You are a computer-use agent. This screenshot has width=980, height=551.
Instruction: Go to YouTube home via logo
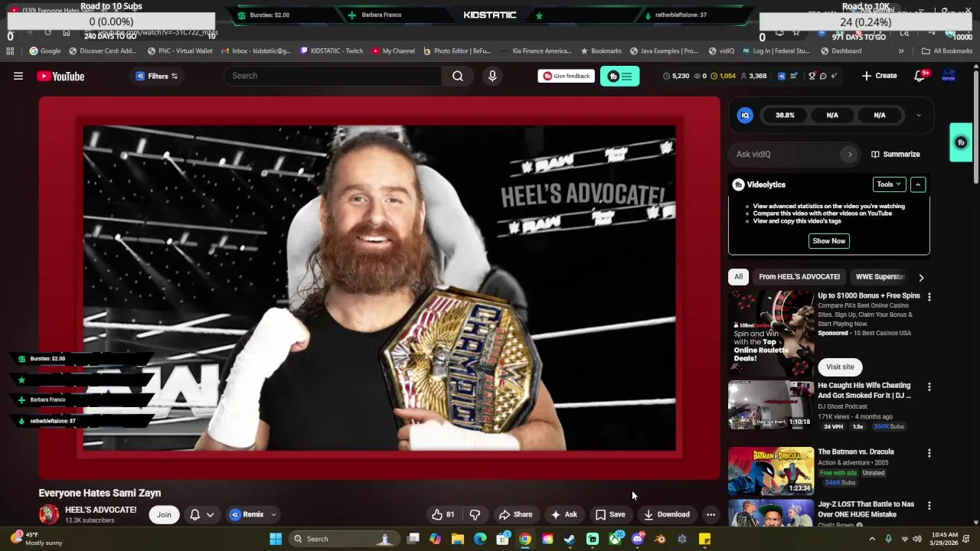[x=60, y=76]
